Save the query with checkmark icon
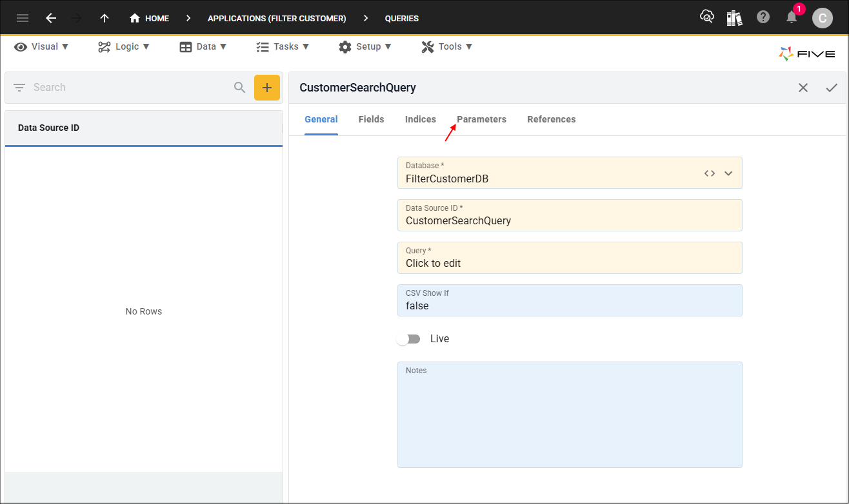Image resolution: width=849 pixels, height=504 pixels. 832,88
